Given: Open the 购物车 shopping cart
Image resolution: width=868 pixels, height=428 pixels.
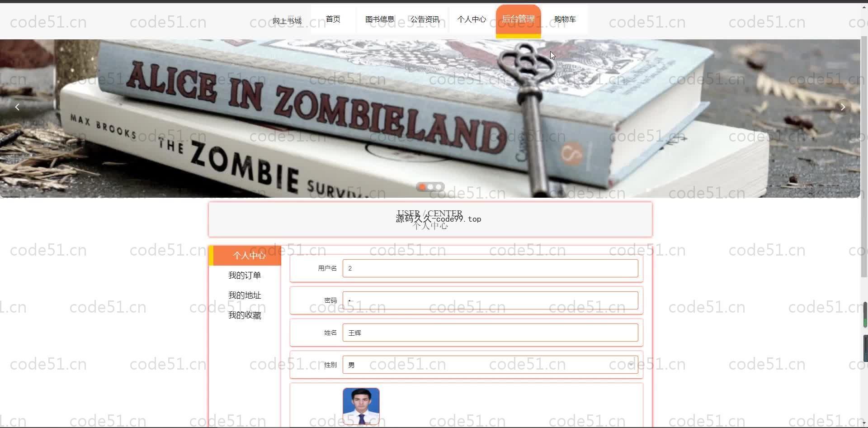Looking at the screenshot, I should (565, 19).
